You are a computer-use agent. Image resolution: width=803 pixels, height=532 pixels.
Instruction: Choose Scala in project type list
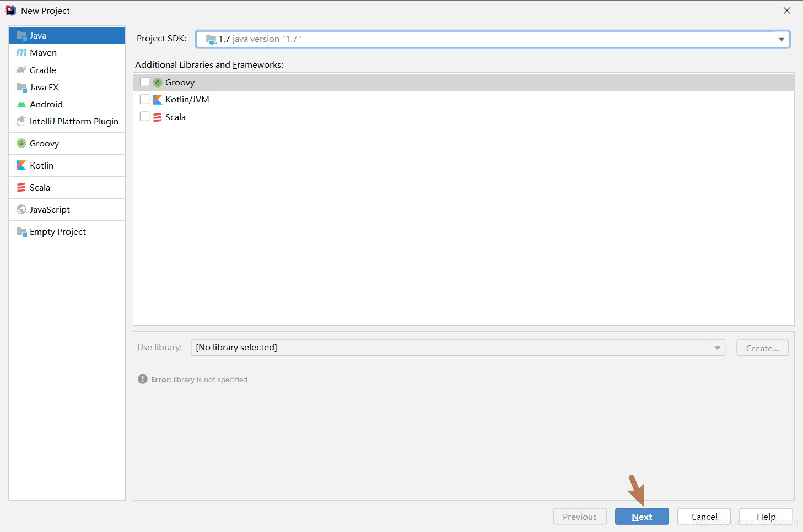click(67, 187)
